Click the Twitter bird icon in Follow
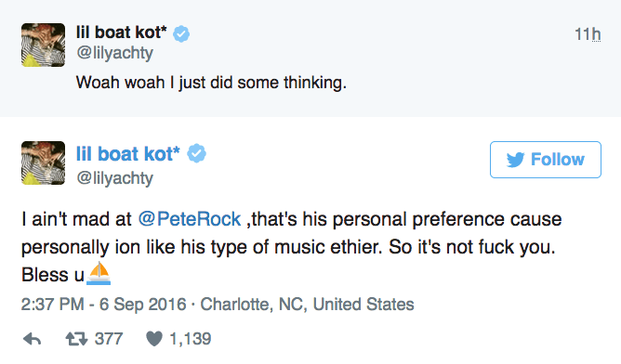 [515, 160]
